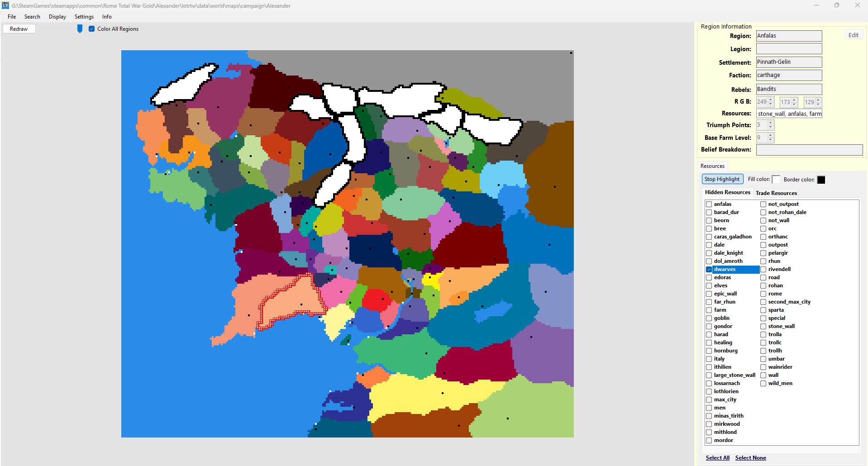The width and height of the screenshot is (868, 466).
Task: Click the blue value stepper showing 129
Action: [x=813, y=102]
